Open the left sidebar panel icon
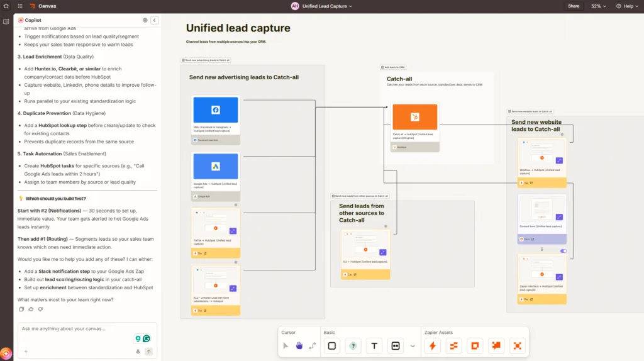Screen dimensions: 644x361 (6, 21)
